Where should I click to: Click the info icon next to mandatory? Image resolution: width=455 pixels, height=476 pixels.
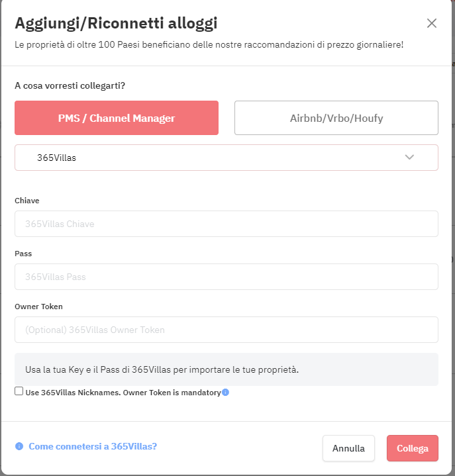(x=225, y=392)
